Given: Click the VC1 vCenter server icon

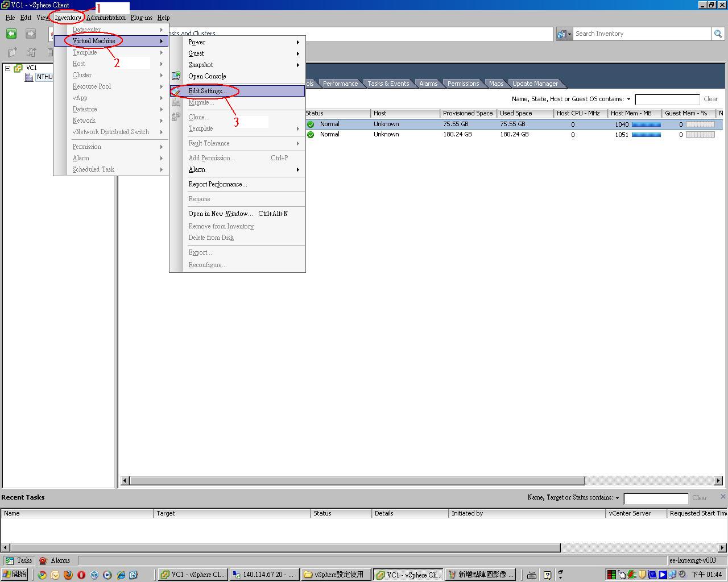Looking at the screenshot, I should tap(18, 68).
